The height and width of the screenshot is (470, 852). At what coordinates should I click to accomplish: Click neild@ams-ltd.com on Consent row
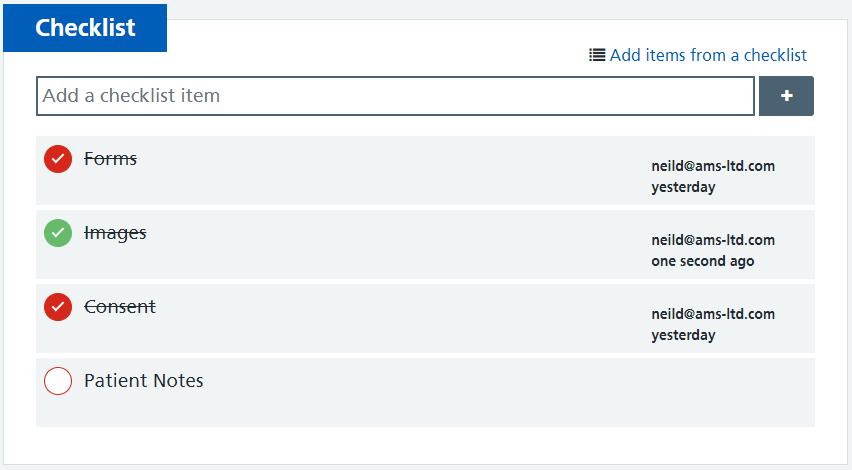(713, 314)
